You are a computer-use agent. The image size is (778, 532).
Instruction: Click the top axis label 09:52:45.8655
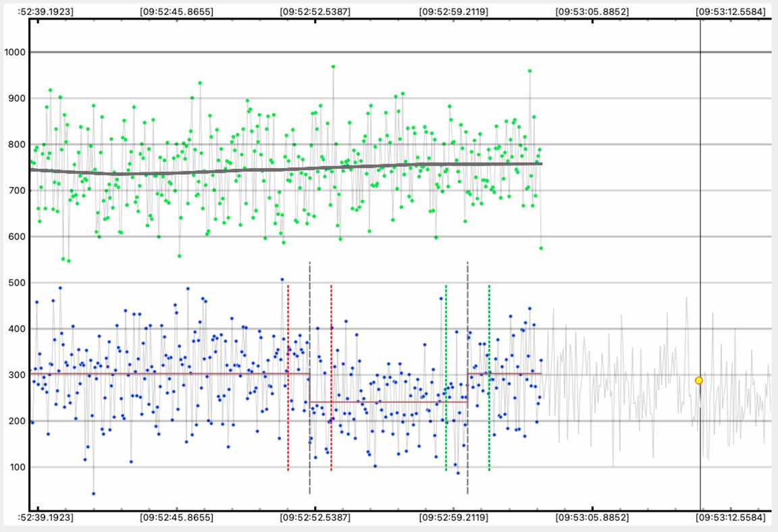point(176,11)
